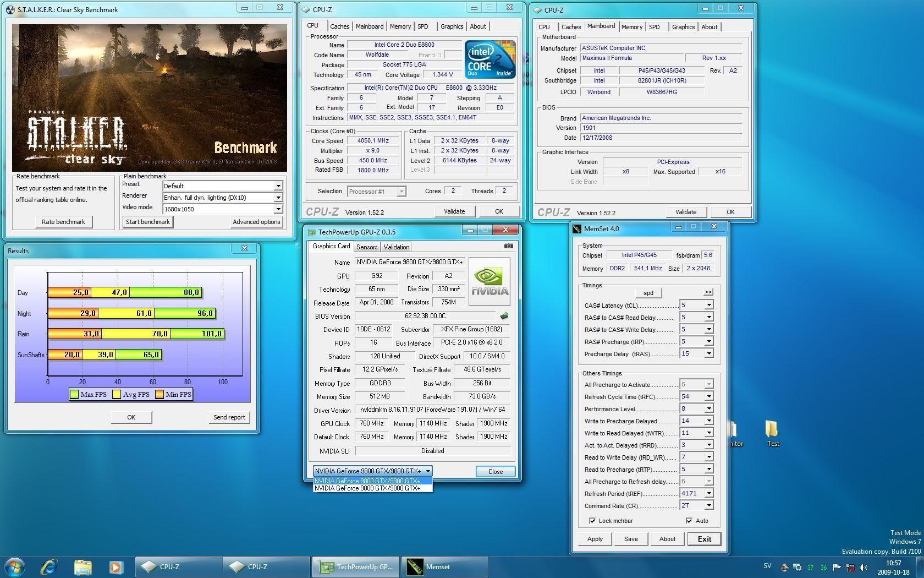Click the GPU-Z BIOS save chip icon
The width and height of the screenshot is (924, 578).
504,316
